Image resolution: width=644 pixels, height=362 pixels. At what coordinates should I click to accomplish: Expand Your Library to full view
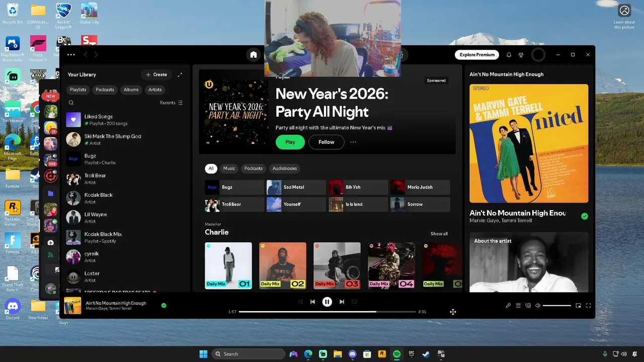180,75
